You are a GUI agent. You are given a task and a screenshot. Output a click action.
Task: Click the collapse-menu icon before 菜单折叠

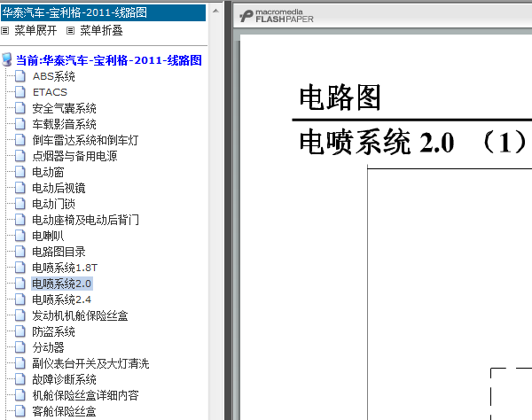click(x=70, y=31)
